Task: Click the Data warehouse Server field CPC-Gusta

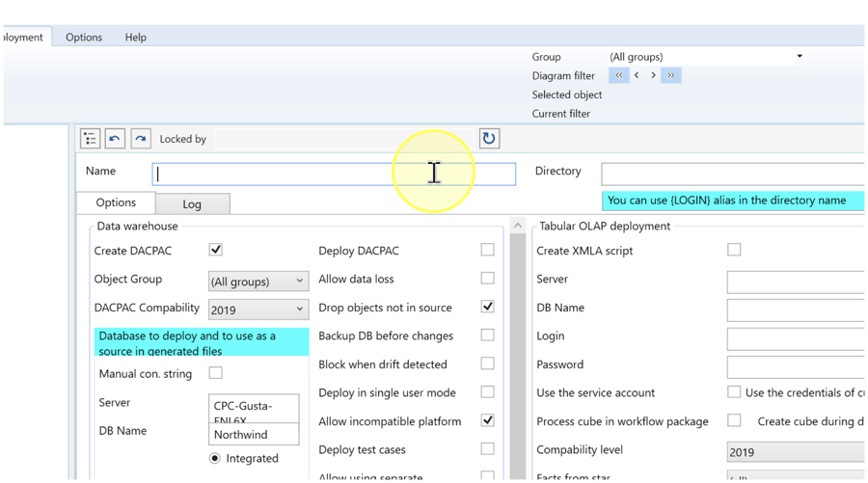Action: click(x=254, y=409)
